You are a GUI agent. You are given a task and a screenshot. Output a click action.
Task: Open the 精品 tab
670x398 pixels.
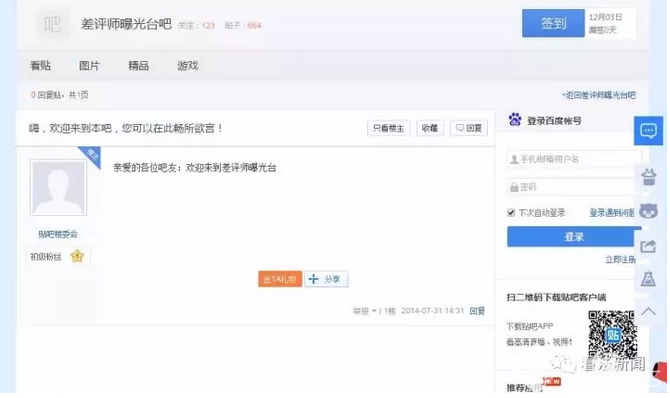click(x=138, y=65)
